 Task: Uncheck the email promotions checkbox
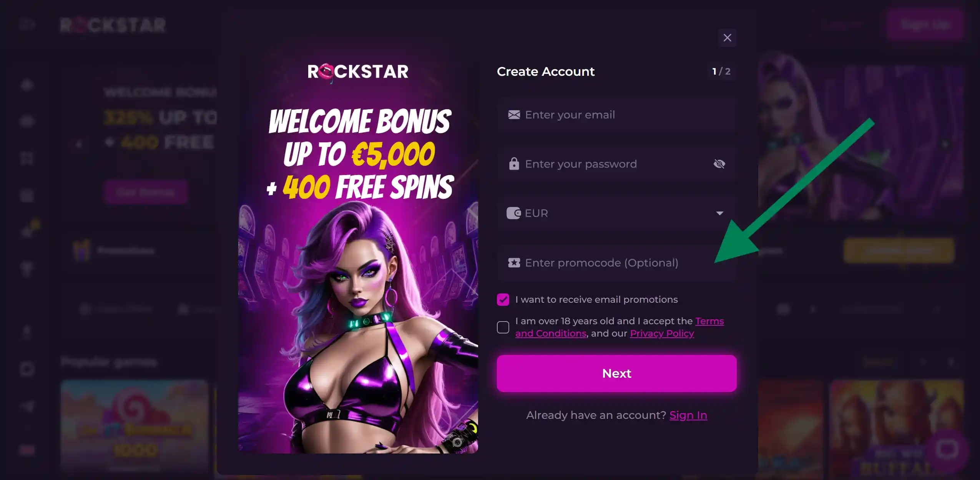pos(503,300)
